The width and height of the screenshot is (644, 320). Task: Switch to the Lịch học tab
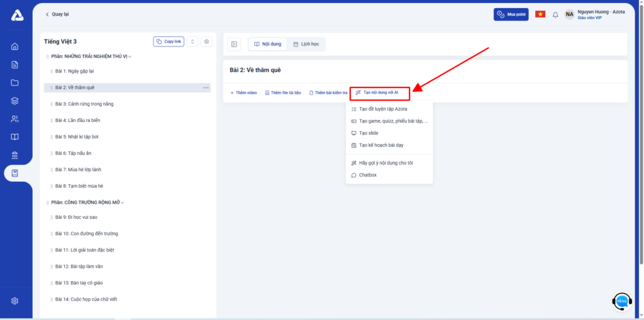pyautogui.click(x=306, y=44)
